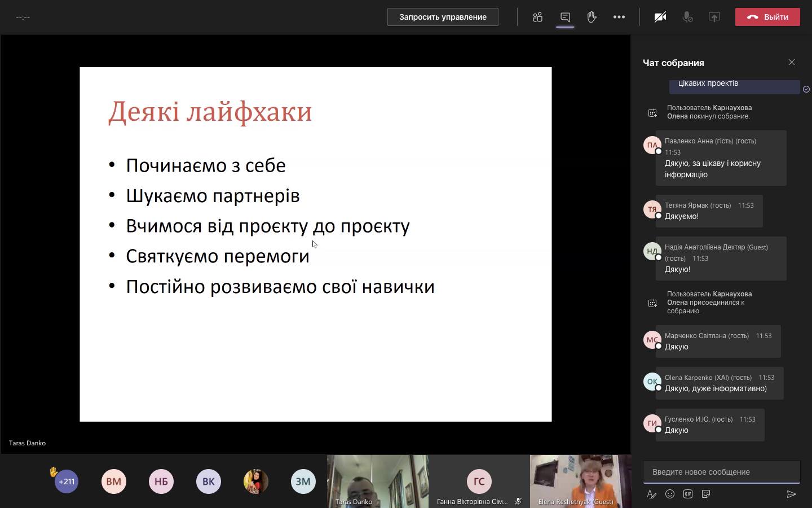Image resolution: width=812 pixels, height=508 pixels.
Task: Show participants list icon
Action: pos(537,17)
